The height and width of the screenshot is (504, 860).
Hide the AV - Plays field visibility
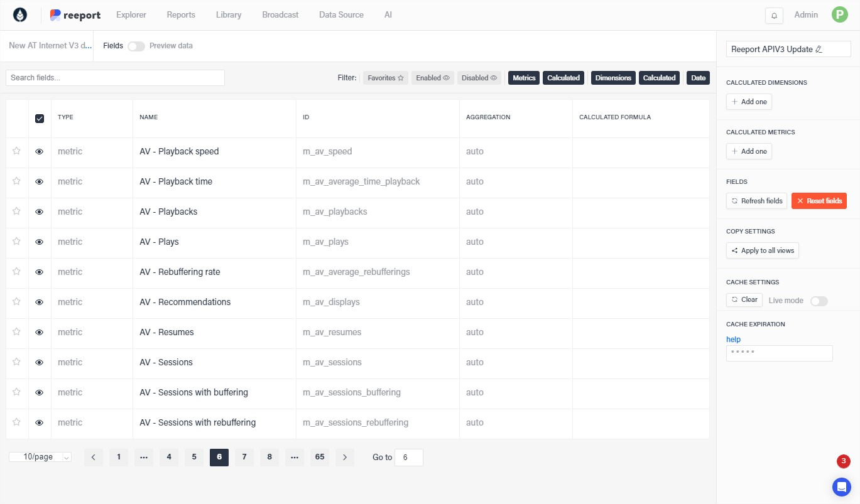(40, 242)
